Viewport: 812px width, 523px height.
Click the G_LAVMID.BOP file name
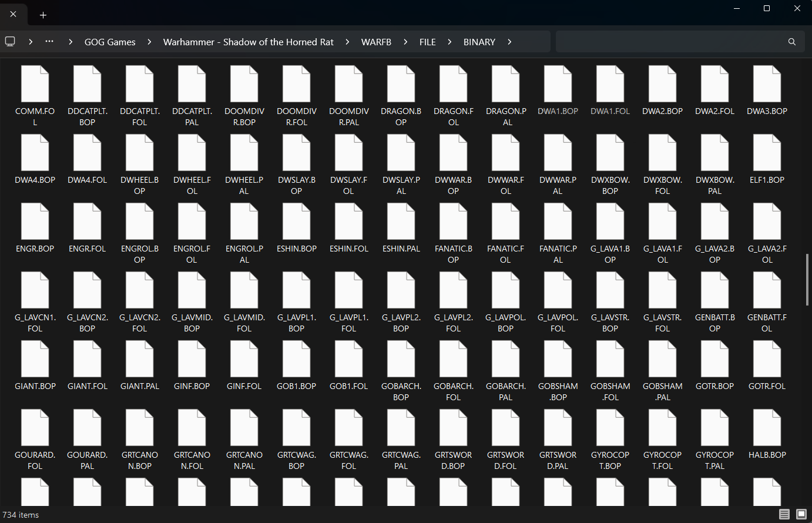pyautogui.click(x=192, y=323)
